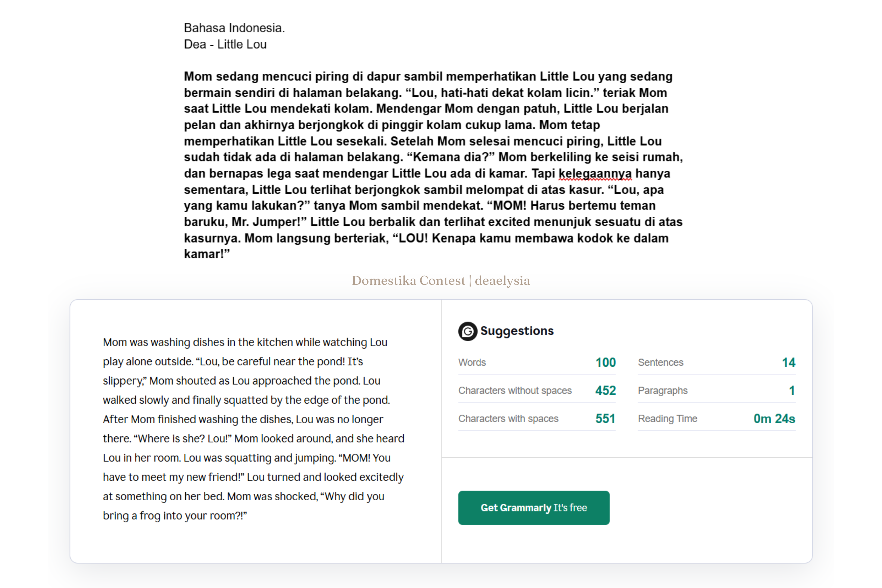Screen dimensions: 882x588
Task: Click the Characters with spaces label
Action: click(508, 418)
